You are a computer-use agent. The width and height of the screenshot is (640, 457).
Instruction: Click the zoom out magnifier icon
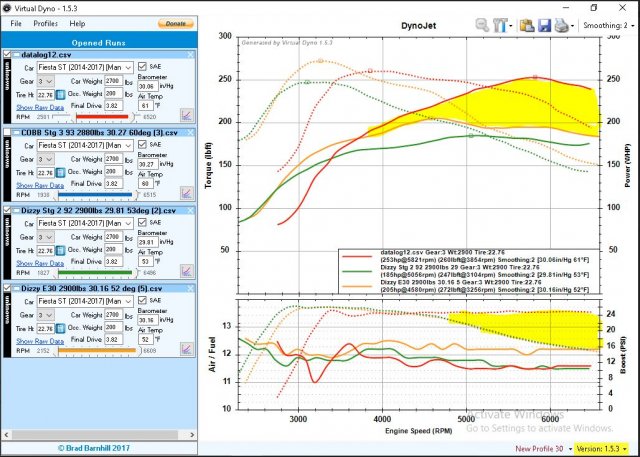click(x=482, y=25)
